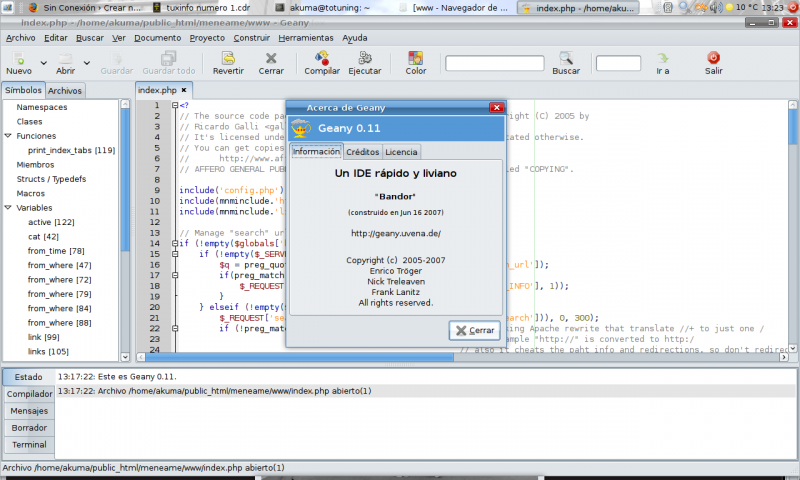This screenshot has height=480, width=800.
Task: Click the Buscar search toolbar icon
Action: coord(566,63)
